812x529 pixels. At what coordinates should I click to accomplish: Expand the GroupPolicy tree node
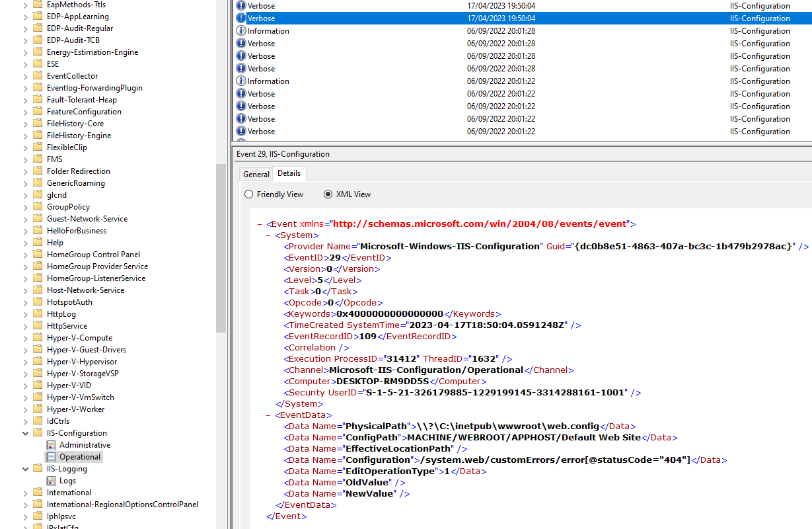point(26,207)
